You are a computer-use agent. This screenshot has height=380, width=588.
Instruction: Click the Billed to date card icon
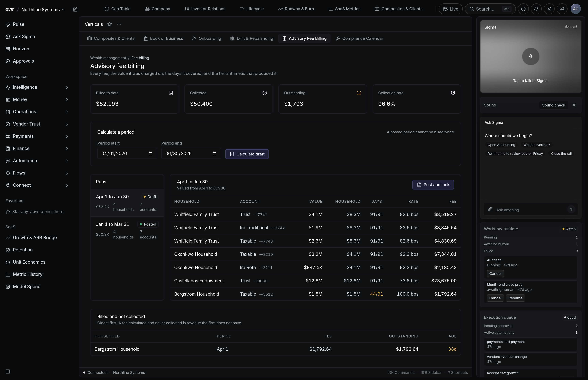click(171, 93)
